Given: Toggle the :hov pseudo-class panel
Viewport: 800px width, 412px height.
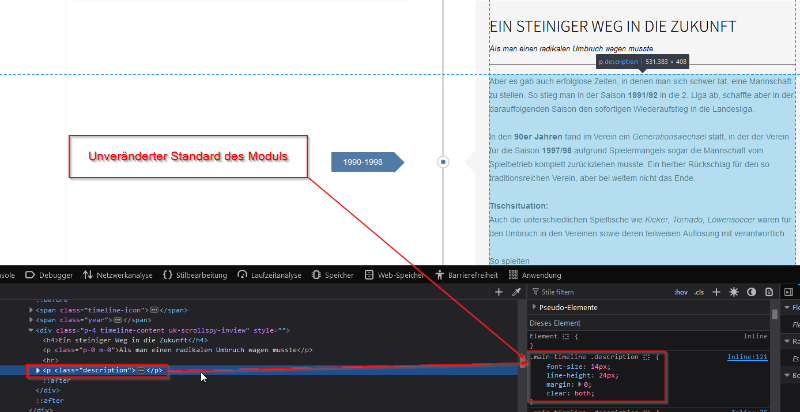Looking at the screenshot, I should point(681,292).
